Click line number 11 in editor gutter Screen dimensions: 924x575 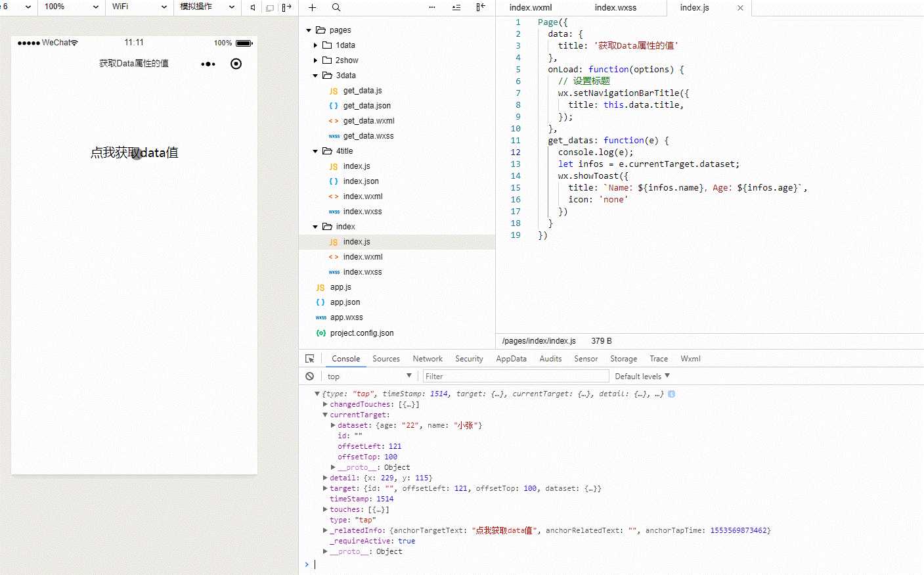click(516, 141)
